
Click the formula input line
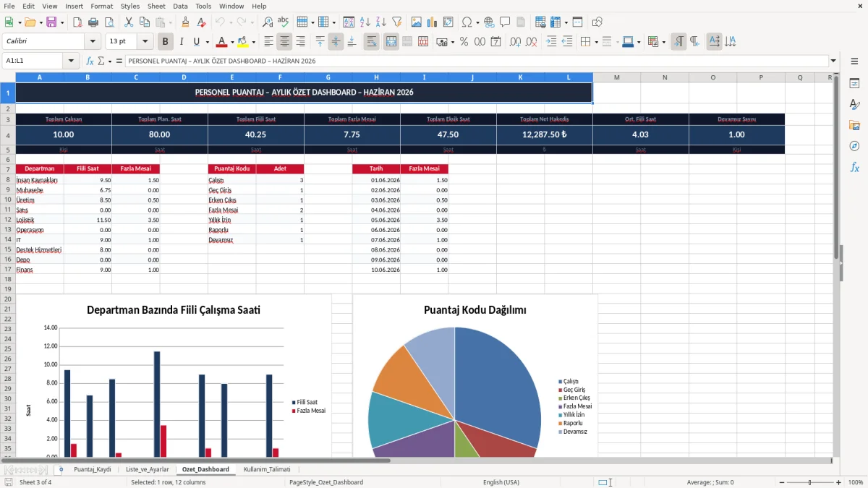point(476,61)
